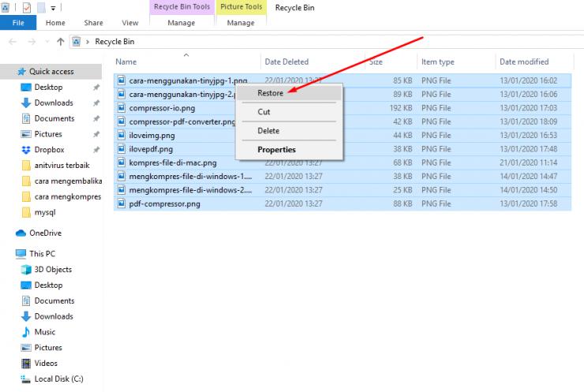Open the anitvirus terbaik folder
Screen dimensions: 584x392
coord(62,166)
